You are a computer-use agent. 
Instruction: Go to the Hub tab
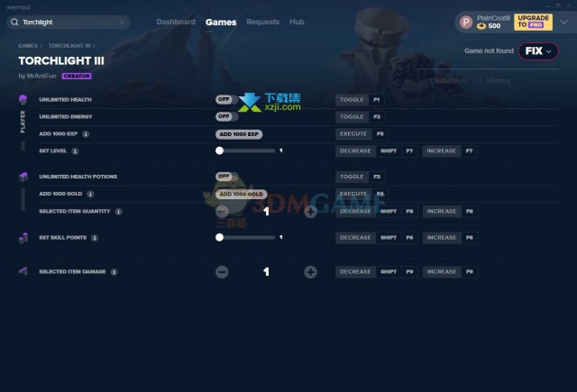pyautogui.click(x=297, y=22)
